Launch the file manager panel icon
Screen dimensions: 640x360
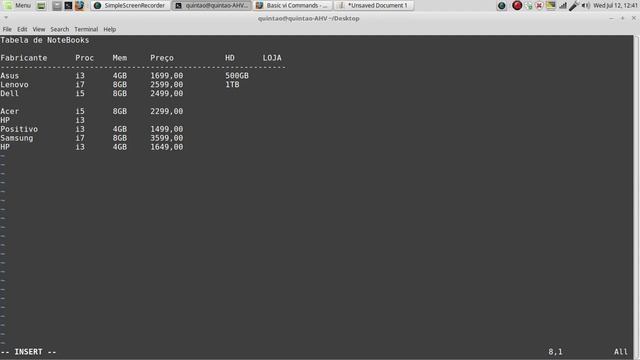pyautogui.click(x=57, y=6)
